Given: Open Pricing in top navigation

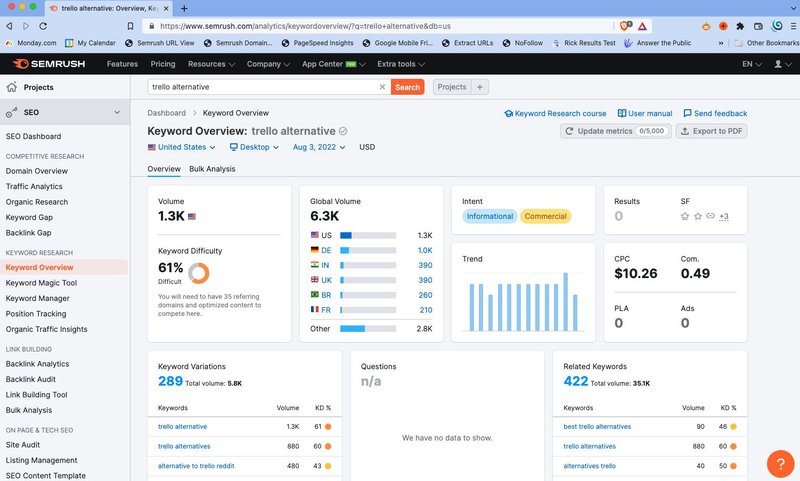Looking at the screenshot, I should point(163,64).
